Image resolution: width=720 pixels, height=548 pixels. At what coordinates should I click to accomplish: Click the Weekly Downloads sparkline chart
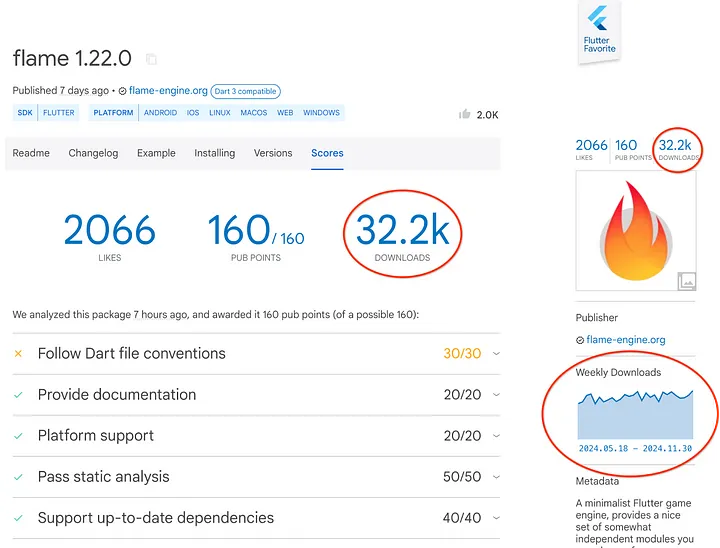636,414
